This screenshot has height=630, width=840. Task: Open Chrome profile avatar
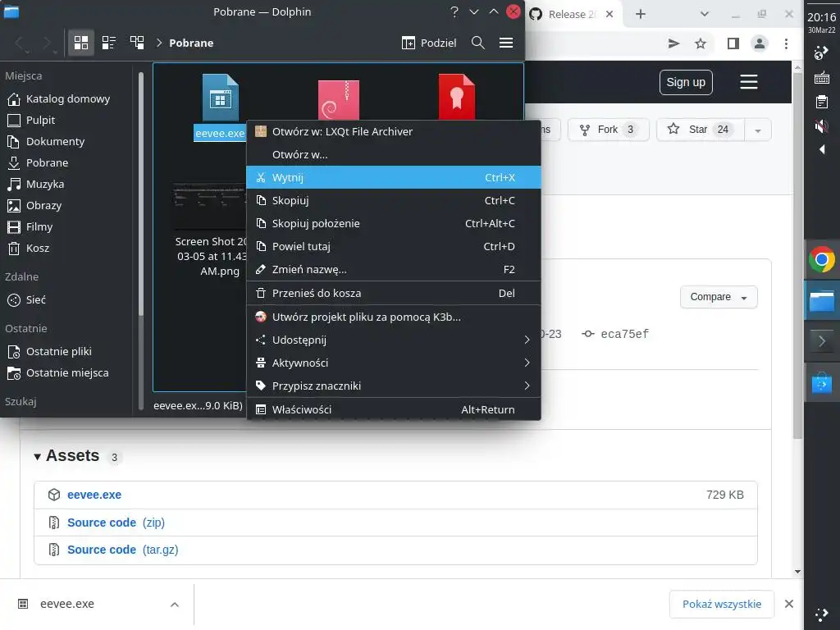(x=759, y=44)
